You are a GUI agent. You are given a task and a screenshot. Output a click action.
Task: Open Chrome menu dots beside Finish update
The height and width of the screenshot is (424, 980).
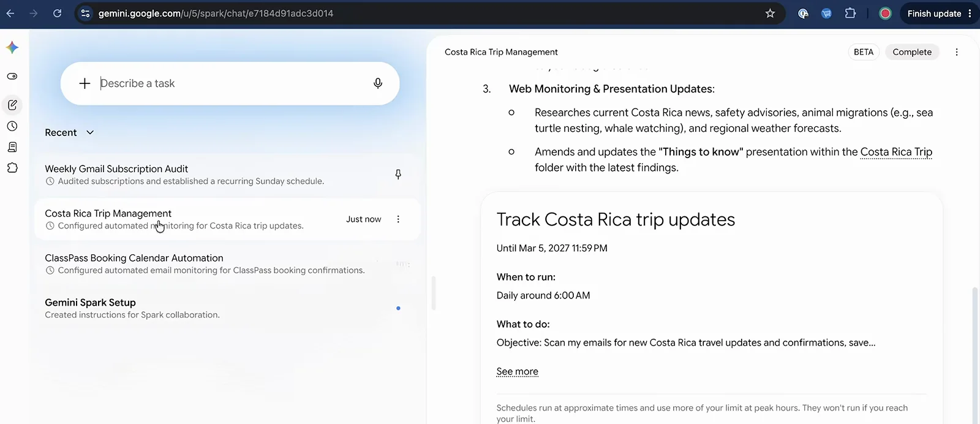[970, 13]
